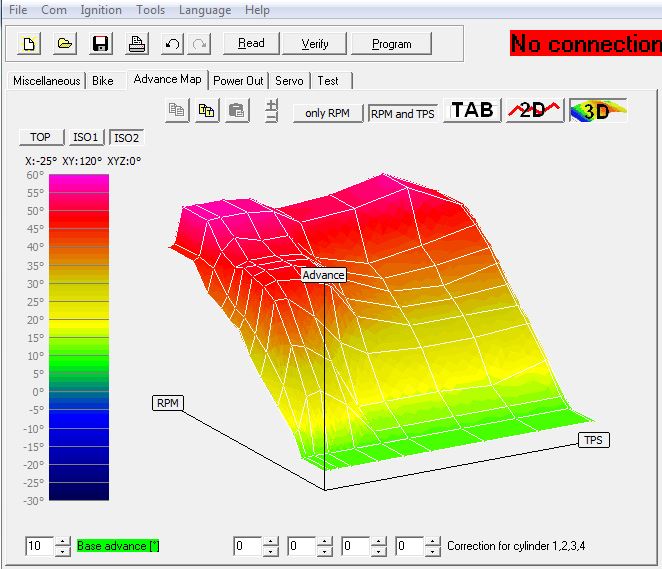Increase cylinder 1 correction
This screenshot has height=569, width=662.
(271, 541)
